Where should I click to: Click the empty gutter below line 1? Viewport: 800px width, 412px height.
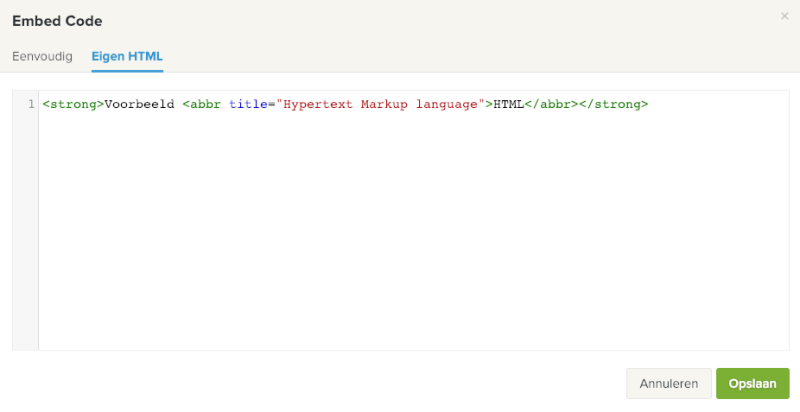(x=26, y=230)
